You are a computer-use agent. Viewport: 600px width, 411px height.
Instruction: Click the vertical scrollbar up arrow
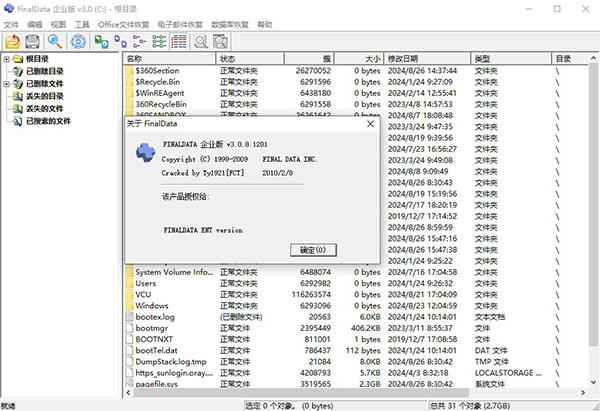tap(593, 58)
